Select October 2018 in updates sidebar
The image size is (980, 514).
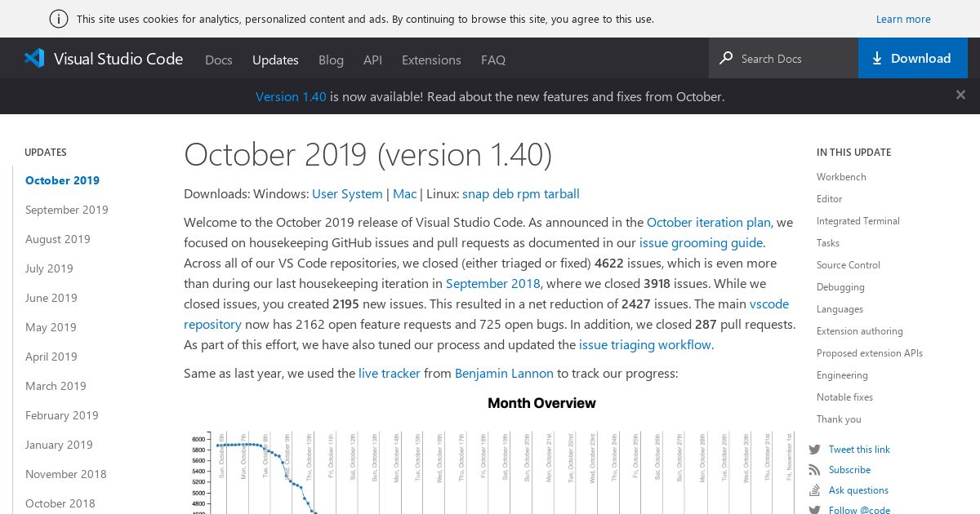pyautogui.click(x=60, y=503)
